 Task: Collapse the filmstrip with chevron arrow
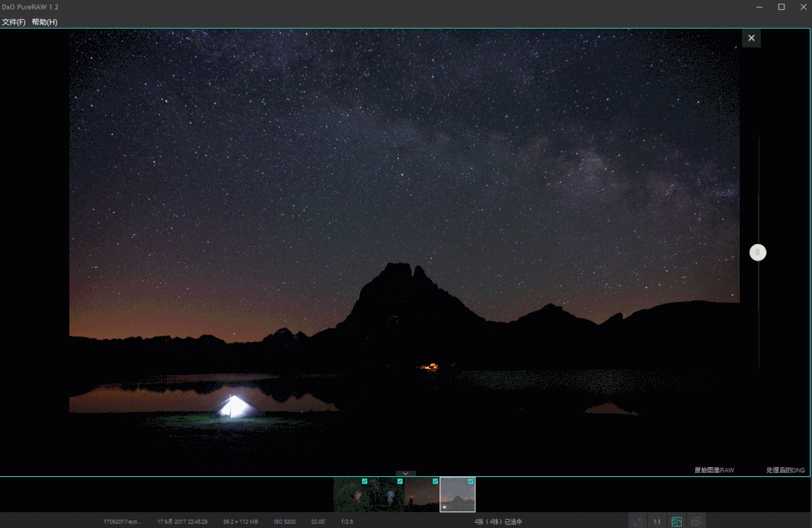coord(406,473)
